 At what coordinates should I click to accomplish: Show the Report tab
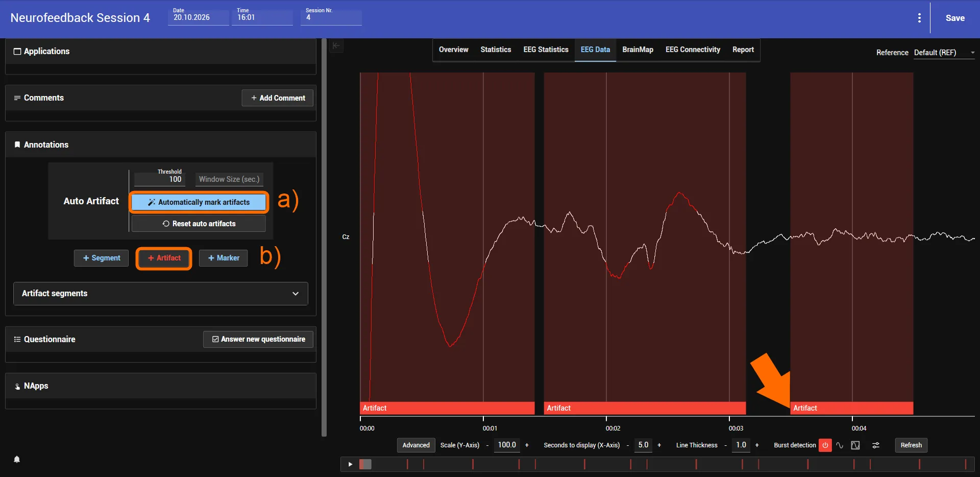coord(743,50)
